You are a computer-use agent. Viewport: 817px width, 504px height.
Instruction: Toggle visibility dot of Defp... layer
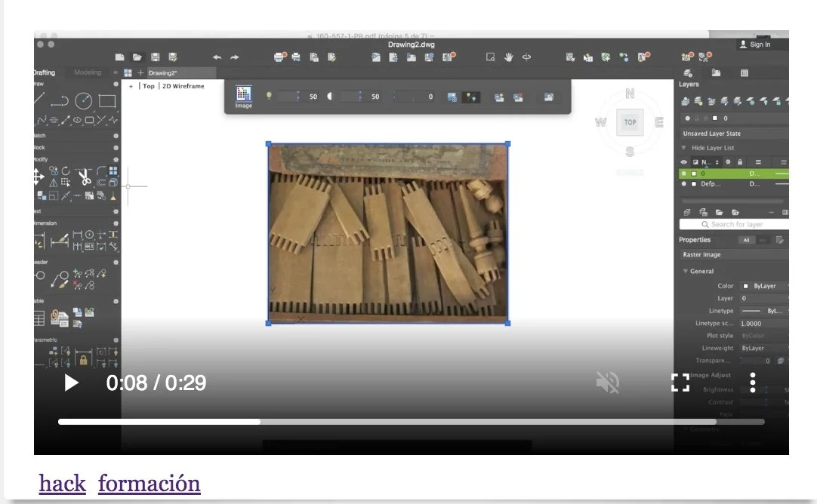pyautogui.click(x=684, y=184)
